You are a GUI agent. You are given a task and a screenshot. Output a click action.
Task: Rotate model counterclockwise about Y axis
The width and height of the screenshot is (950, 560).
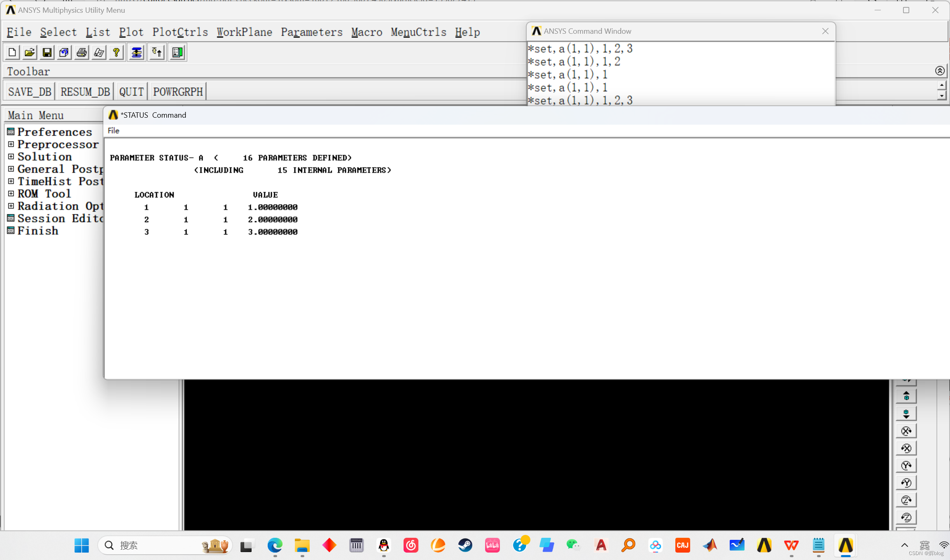click(x=906, y=483)
